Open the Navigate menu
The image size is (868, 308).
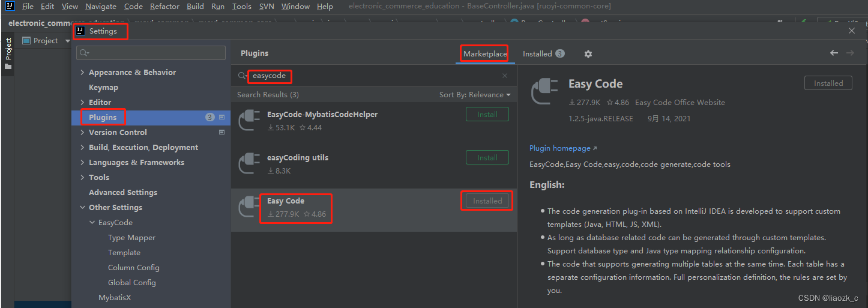coord(101,7)
